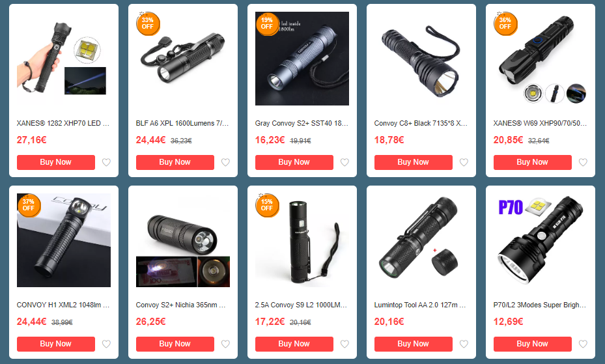605x364 pixels.
Task: Favorite the Lumintop Tool AA 2.0
Action: tap(464, 344)
